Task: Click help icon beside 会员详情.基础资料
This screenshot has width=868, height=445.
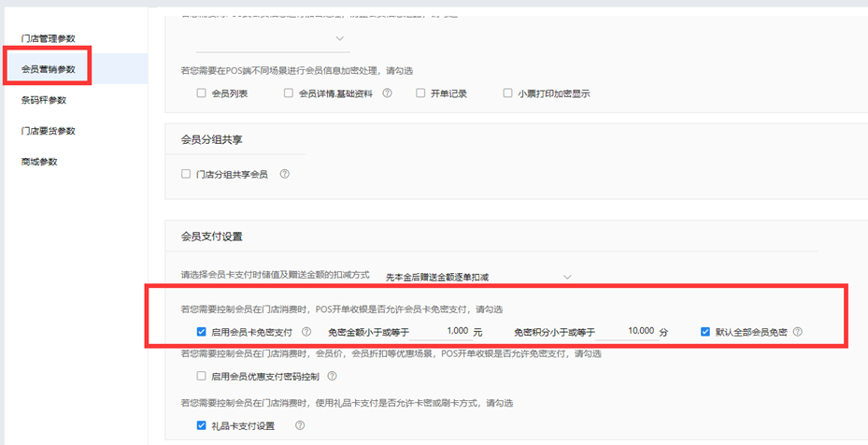Action: pyautogui.click(x=387, y=93)
